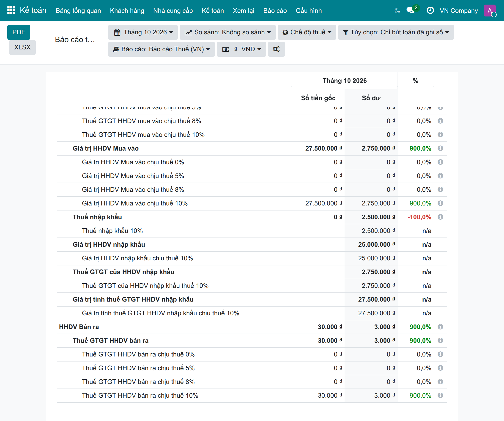Viewport: 504px width, 421px height.
Task: Open the Báo cáo Thuế (VN) report selector
Action: pos(161,49)
